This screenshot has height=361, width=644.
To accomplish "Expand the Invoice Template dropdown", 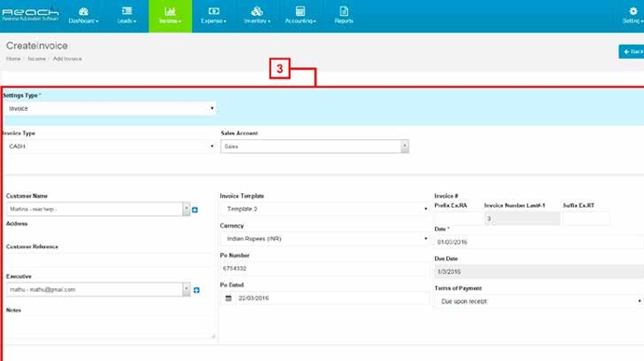I will point(325,209).
